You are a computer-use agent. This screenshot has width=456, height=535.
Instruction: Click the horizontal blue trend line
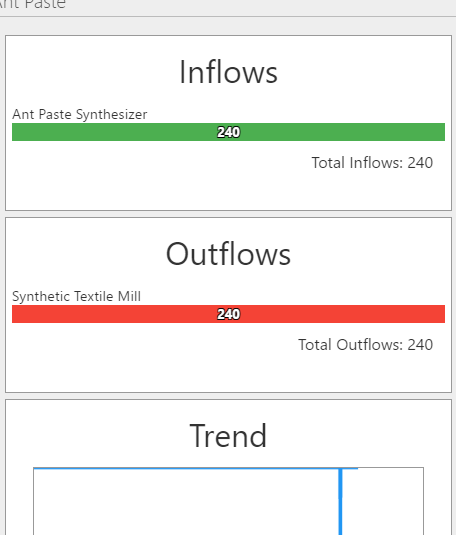[x=196, y=468]
